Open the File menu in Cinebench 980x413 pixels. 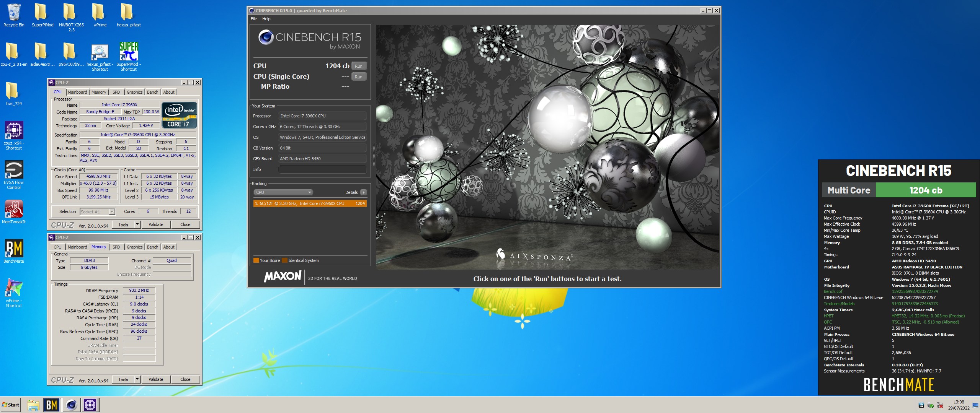click(x=254, y=19)
